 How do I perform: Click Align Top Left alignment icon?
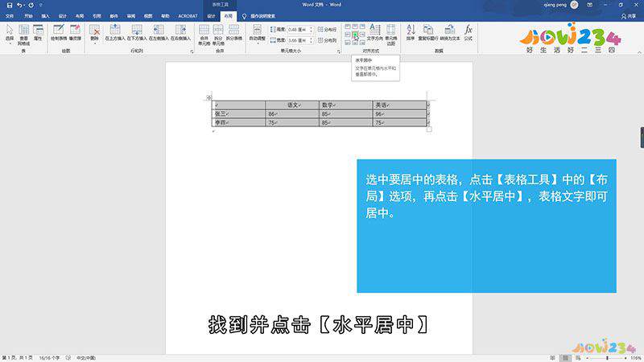pos(348,27)
